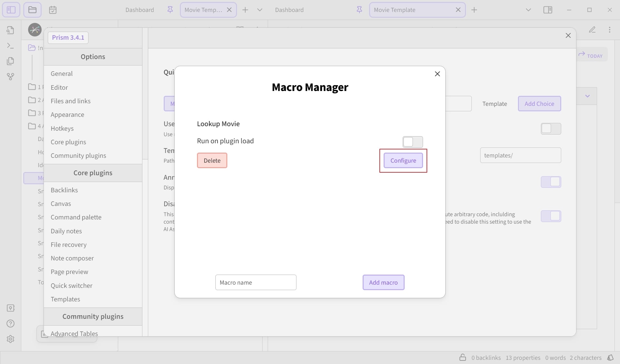Open the help icon in ribbon
This screenshot has height=364, width=620.
10,323
